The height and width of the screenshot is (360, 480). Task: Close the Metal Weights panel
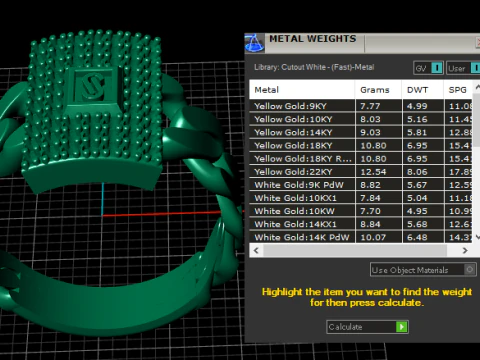pos(478,42)
